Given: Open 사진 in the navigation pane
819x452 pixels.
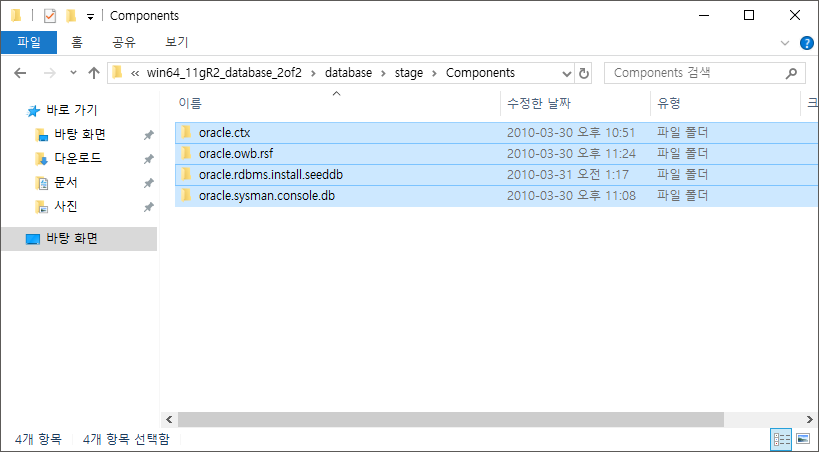Looking at the screenshot, I should (66, 206).
